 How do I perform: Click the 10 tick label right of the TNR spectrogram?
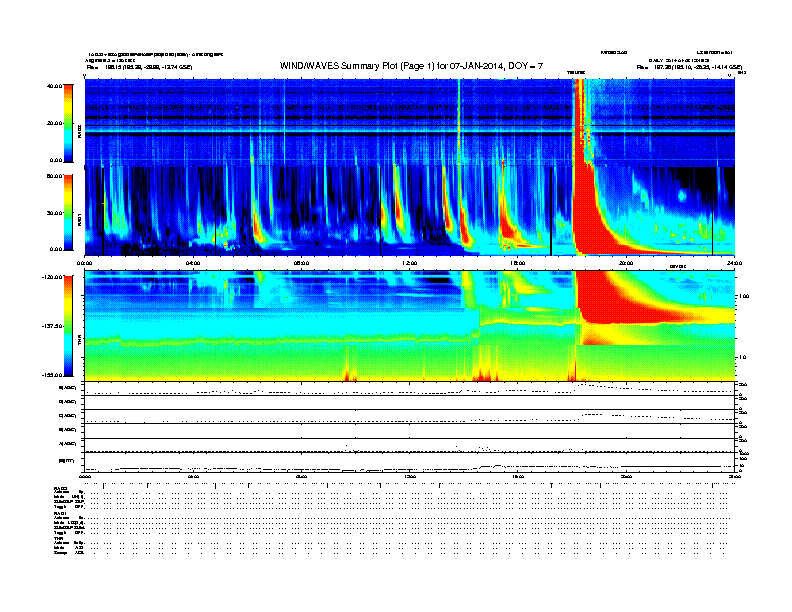(x=742, y=358)
